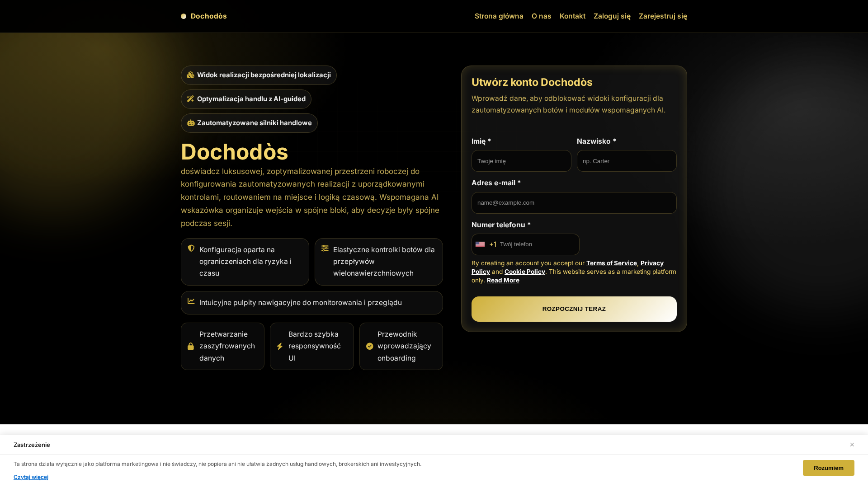Open the Terms of Service link
The image size is (868, 488).
[612, 263]
